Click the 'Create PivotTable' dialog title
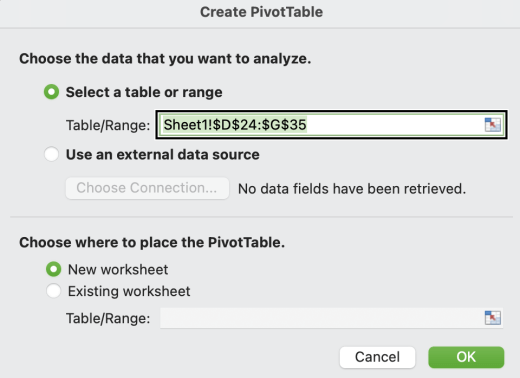 [x=261, y=12]
